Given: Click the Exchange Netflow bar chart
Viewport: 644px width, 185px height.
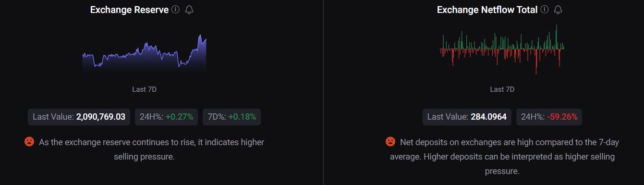Looking at the screenshot, I should pyautogui.click(x=502, y=49).
